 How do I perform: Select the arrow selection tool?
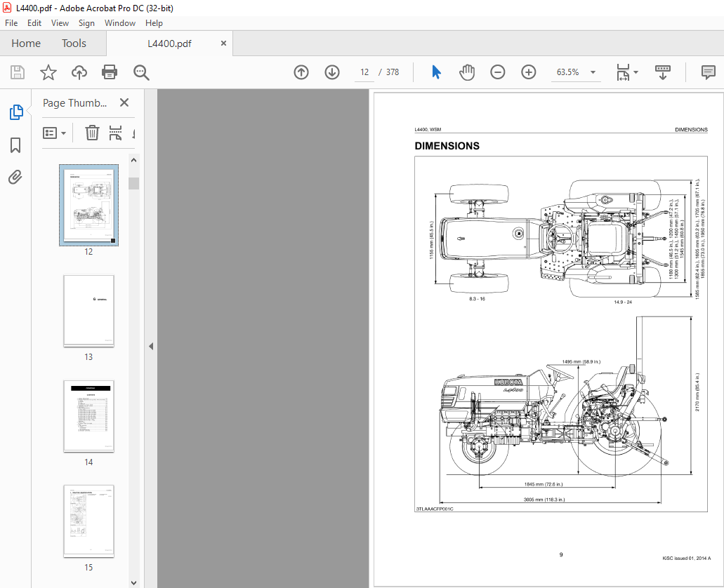[x=436, y=72]
